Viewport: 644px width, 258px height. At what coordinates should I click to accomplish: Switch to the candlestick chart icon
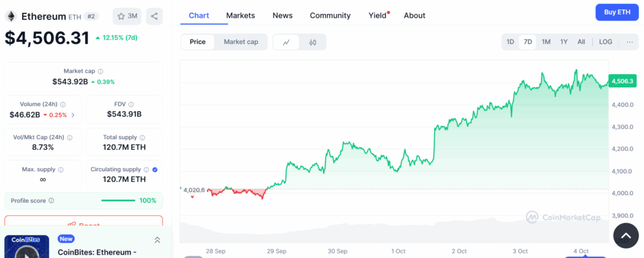tap(313, 42)
